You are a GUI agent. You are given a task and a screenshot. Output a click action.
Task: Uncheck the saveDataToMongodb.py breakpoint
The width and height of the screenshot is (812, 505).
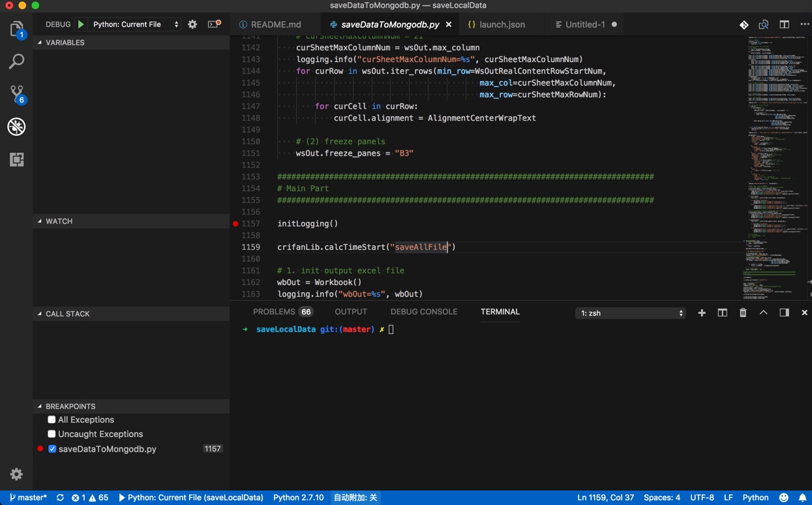52,449
